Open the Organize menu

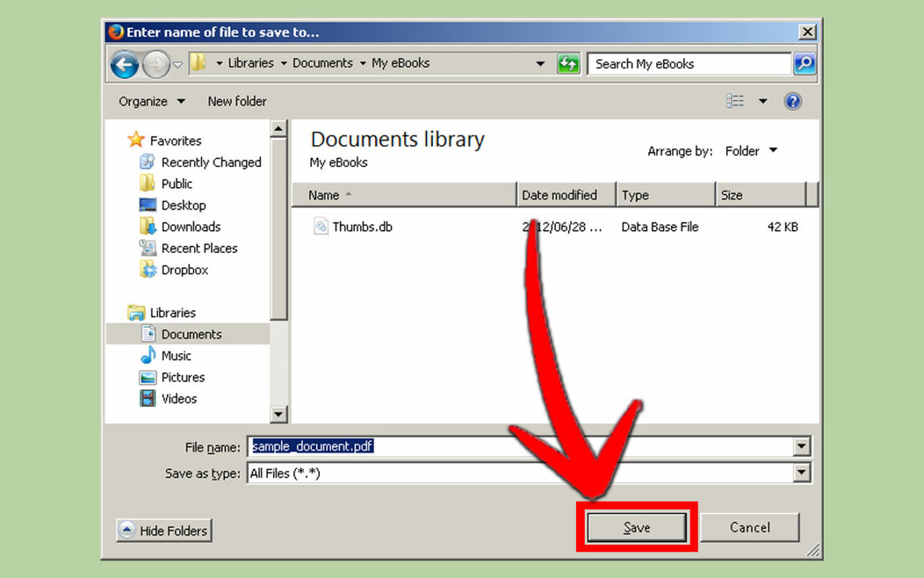152,101
